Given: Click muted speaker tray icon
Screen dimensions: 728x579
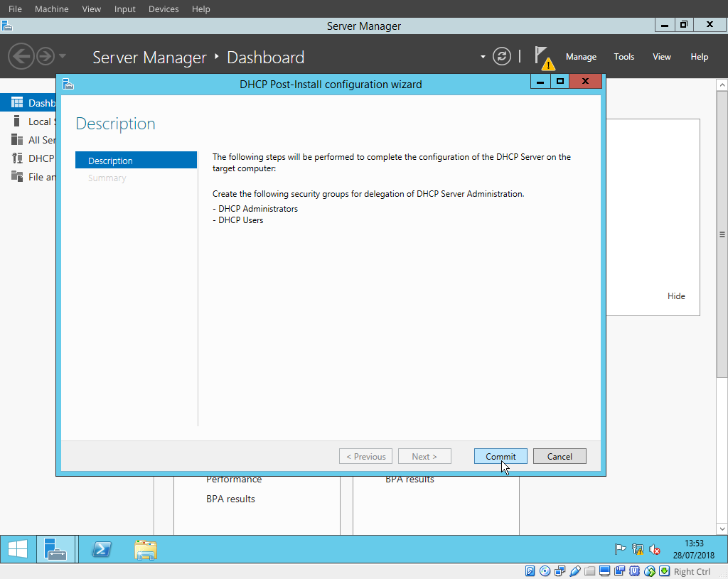Looking at the screenshot, I should point(655,549).
